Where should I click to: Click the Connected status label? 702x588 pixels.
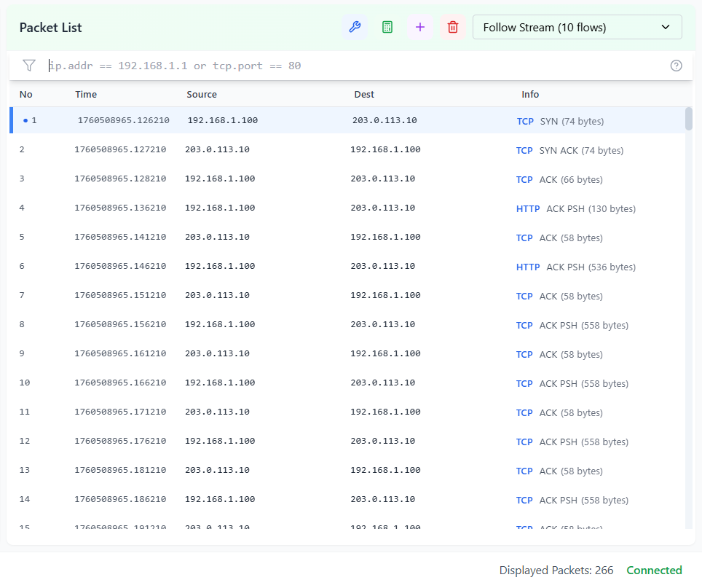click(654, 570)
